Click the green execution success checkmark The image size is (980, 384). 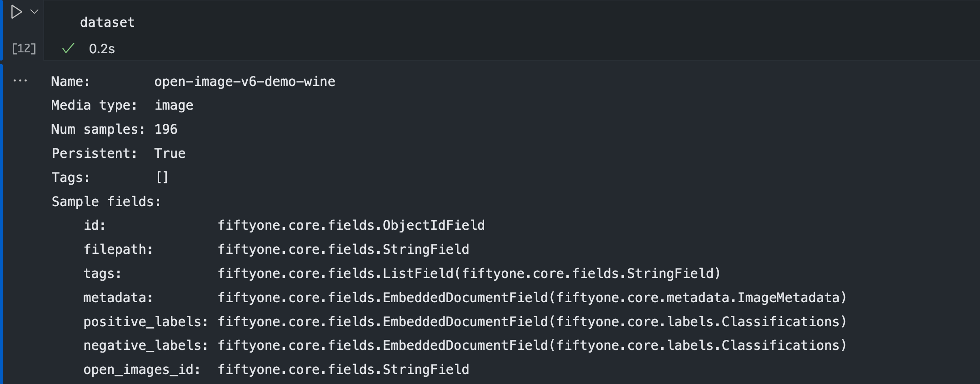tap(68, 48)
